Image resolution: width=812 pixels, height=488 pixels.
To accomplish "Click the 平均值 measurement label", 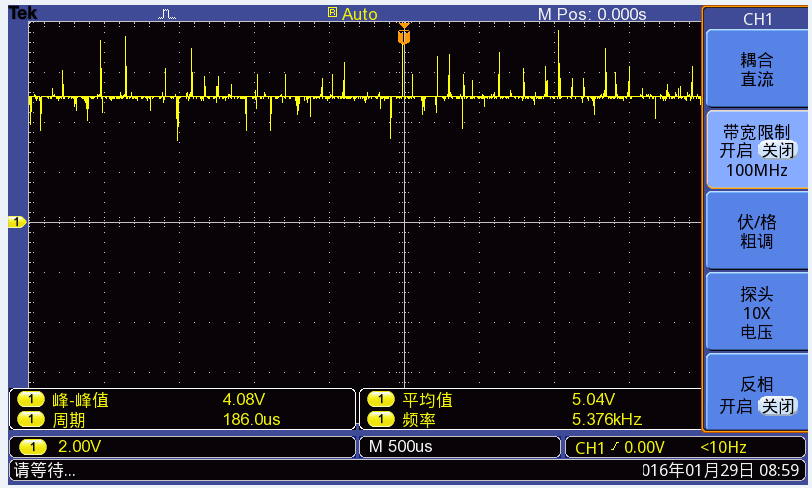I will click(x=428, y=400).
